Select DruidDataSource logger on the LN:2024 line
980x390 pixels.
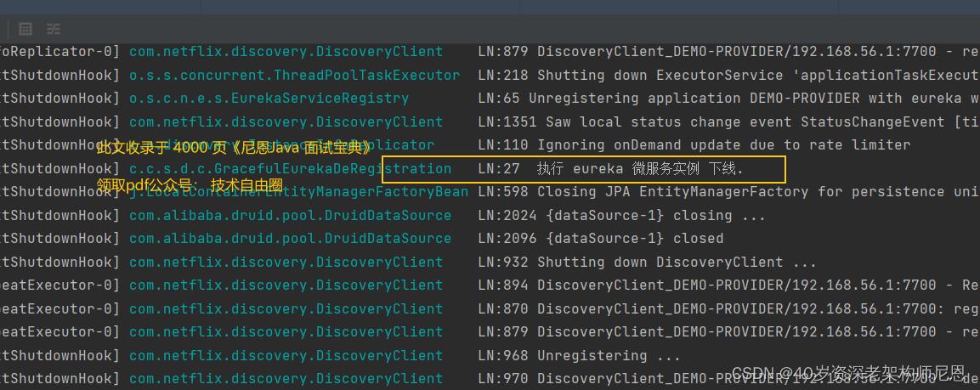pyautogui.click(x=290, y=216)
